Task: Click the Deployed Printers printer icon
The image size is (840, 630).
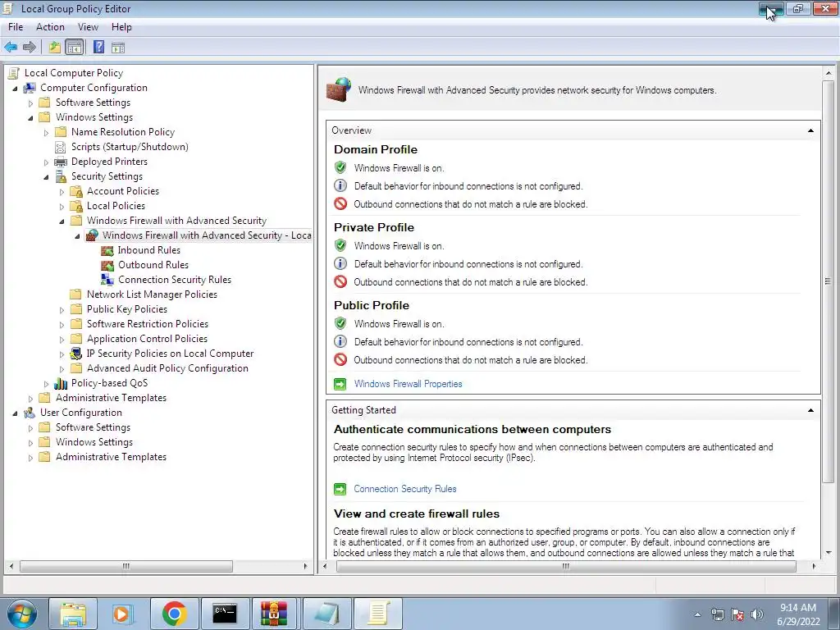Action: 61,162
